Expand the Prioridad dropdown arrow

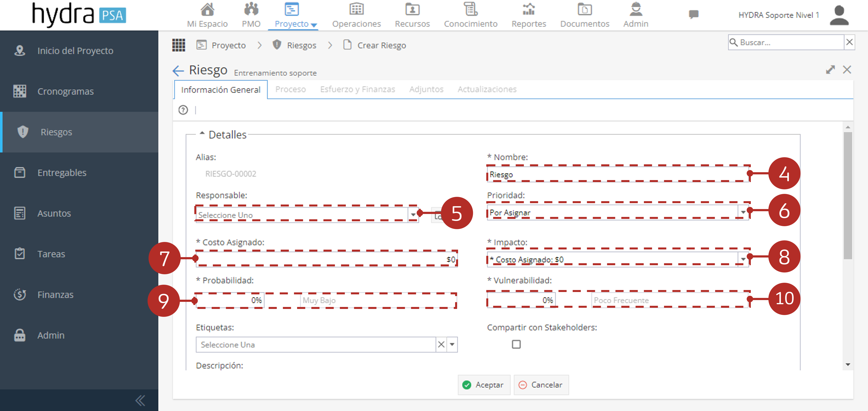[743, 212]
